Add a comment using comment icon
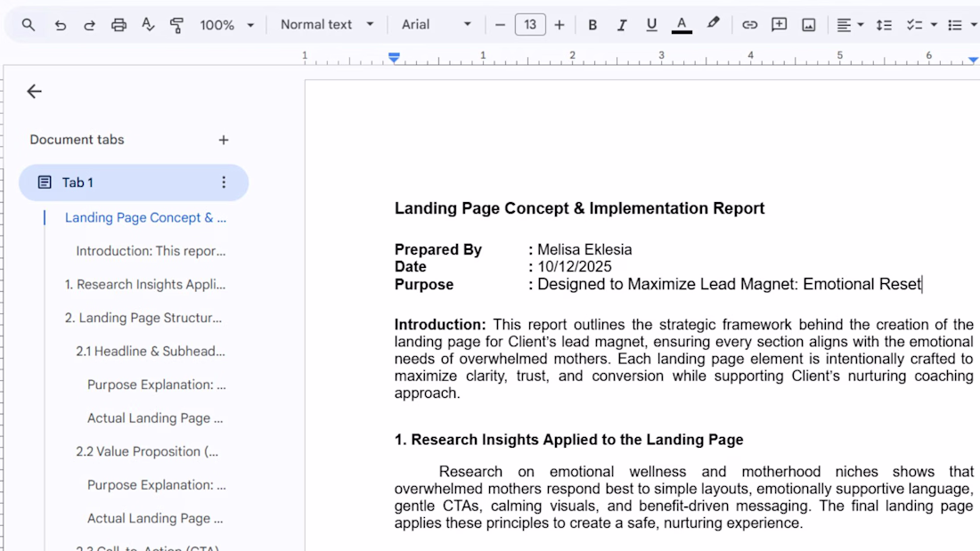Viewport: 980px width, 551px height. pyautogui.click(x=779, y=25)
